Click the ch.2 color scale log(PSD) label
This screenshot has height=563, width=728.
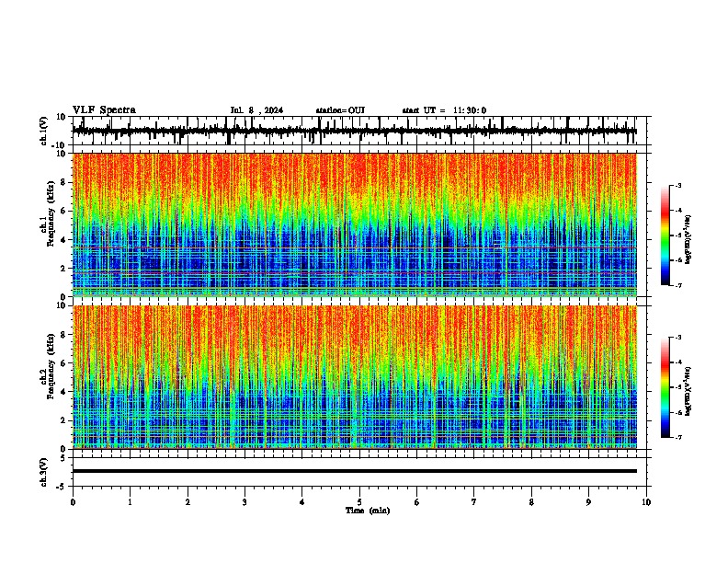[x=688, y=392]
